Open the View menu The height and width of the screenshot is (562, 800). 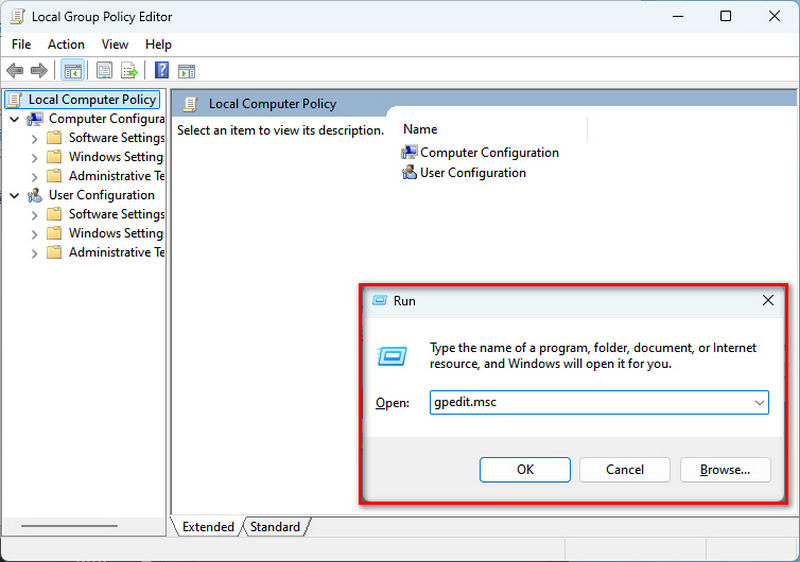click(115, 44)
